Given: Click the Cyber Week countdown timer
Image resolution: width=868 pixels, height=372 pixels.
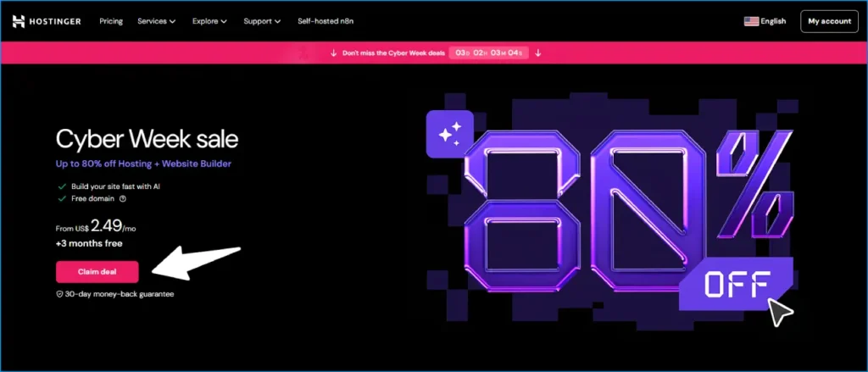Looking at the screenshot, I should click(490, 53).
